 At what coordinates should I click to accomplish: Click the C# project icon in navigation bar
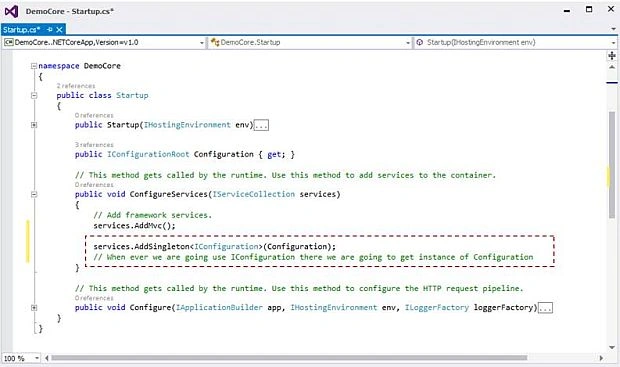(x=8, y=42)
